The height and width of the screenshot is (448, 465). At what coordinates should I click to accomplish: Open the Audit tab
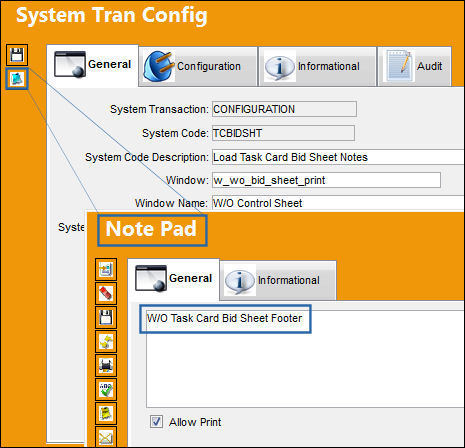[414, 67]
